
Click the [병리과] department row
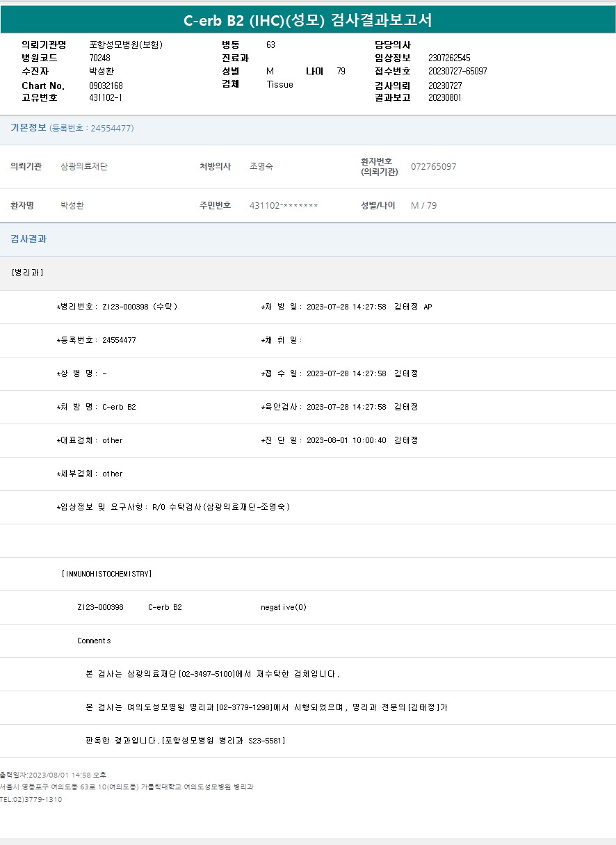28,273
